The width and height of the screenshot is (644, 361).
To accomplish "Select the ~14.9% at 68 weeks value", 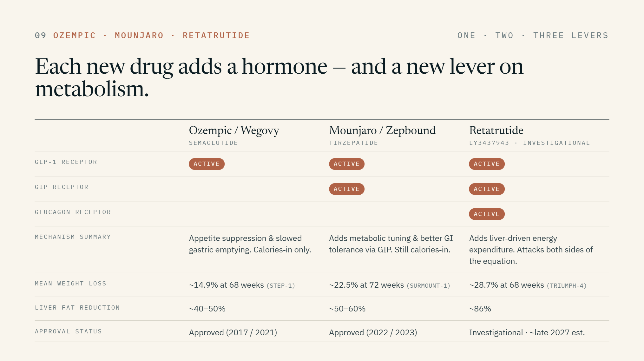I will tap(226, 285).
